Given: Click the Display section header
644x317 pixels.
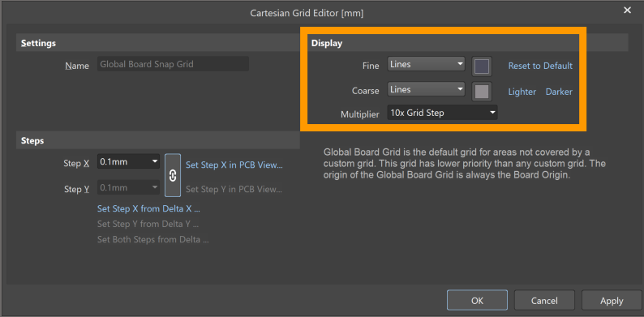Looking at the screenshot, I should [x=468, y=43].
